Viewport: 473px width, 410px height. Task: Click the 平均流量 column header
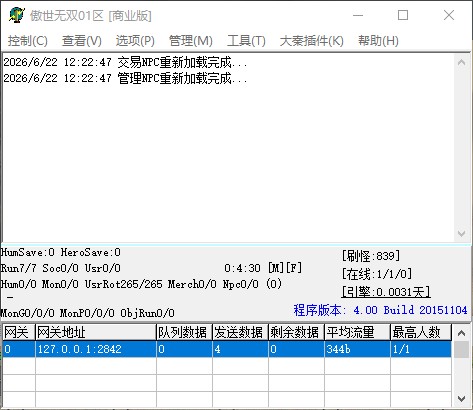click(357, 332)
